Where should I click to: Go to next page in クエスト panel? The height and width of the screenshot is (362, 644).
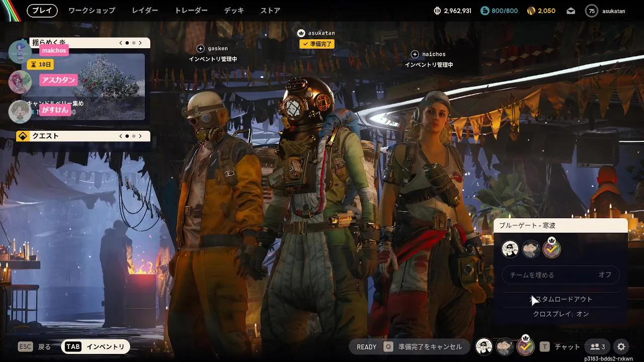click(140, 136)
